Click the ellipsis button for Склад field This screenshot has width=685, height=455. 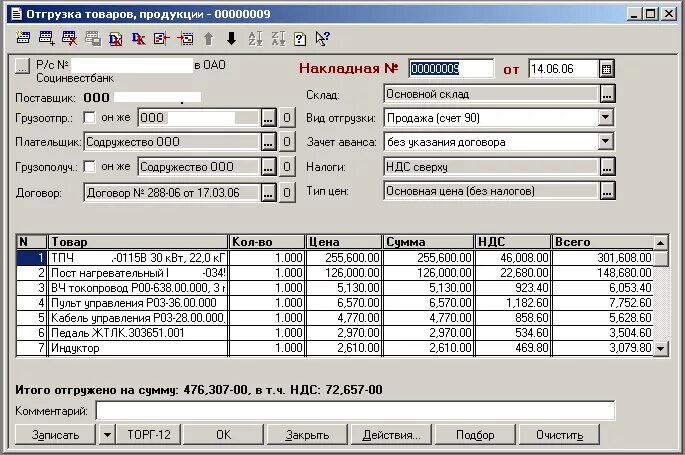coord(607,93)
